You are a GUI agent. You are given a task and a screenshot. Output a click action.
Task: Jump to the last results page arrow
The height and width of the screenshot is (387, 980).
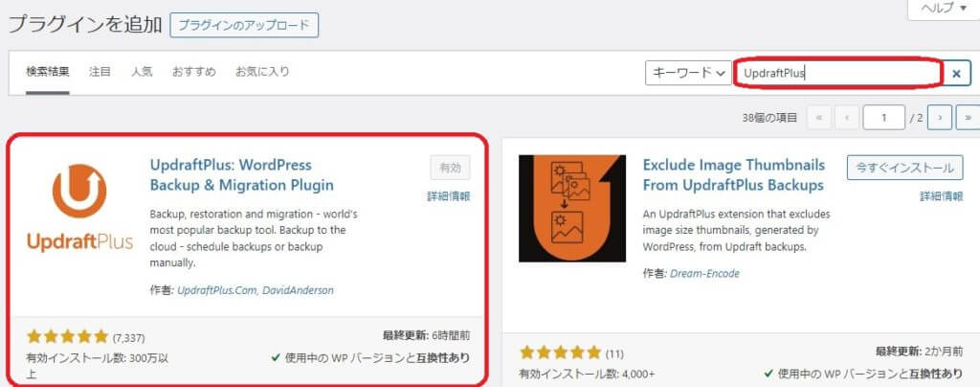point(968,117)
